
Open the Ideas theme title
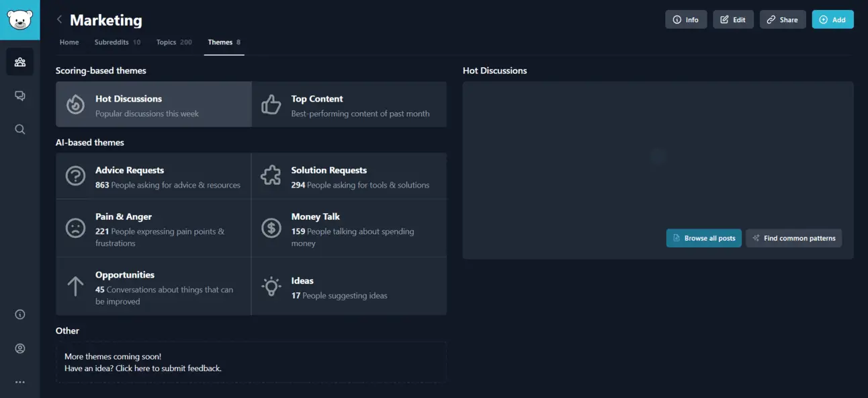302,281
